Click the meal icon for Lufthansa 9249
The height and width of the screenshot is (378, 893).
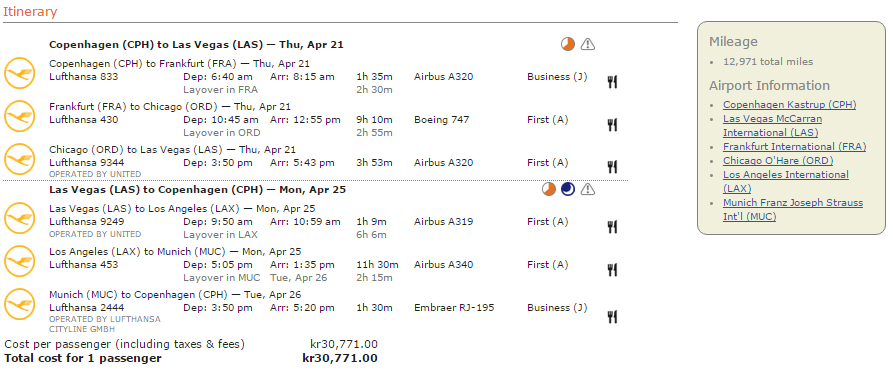point(612,227)
